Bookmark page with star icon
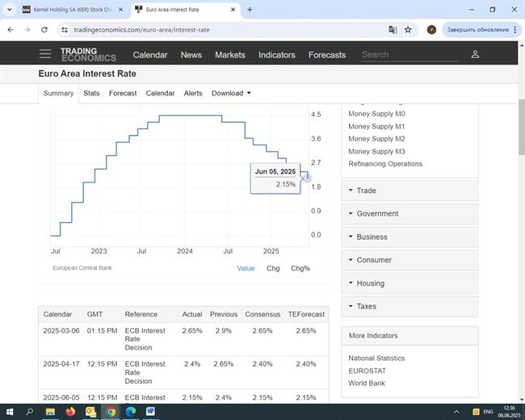Screen dimensions: 525x420 [x=408, y=30]
